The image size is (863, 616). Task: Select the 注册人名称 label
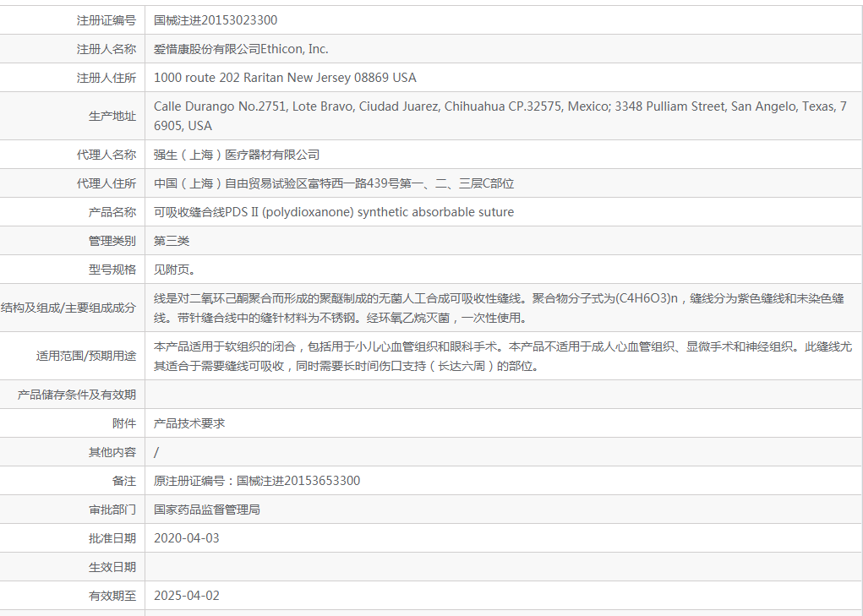tap(107, 49)
